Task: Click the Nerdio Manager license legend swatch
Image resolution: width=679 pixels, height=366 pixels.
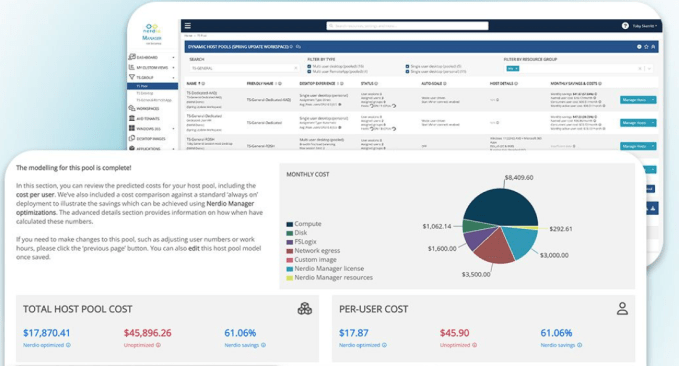Action: pos(290,269)
